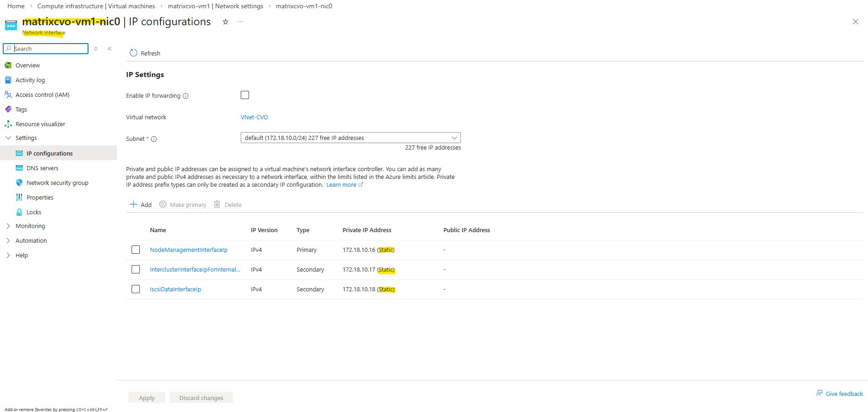868x412 pixels.
Task: Favorite this page with the star icon
Action: click(226, 22)
